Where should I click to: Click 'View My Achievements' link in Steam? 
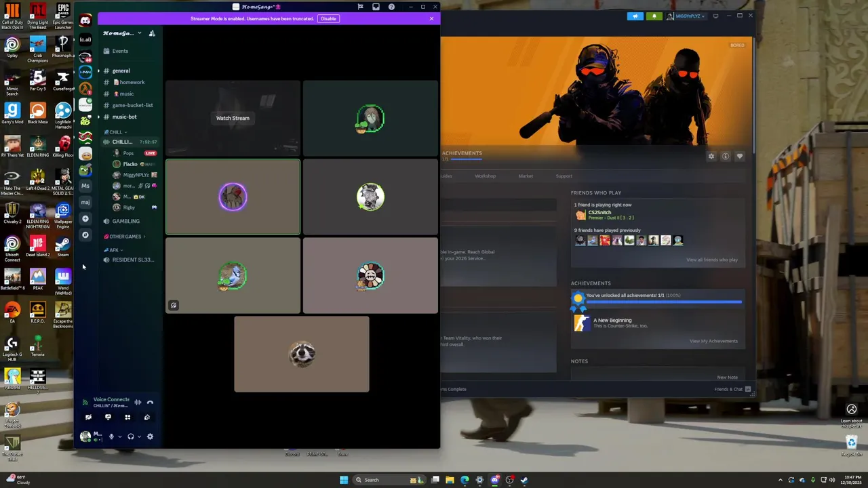tap(713, 341)
